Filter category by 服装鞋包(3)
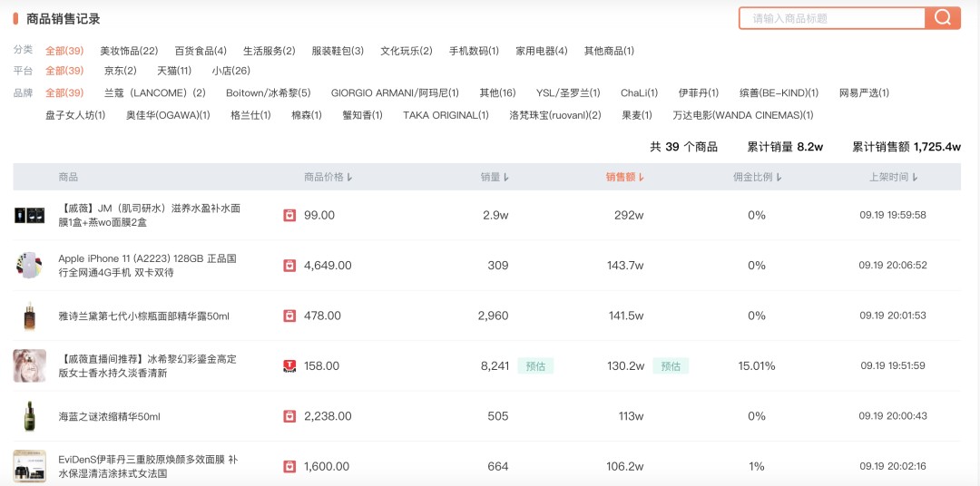Image resolution: width=980 pixels, height=486 pixels. click(338, 51)
